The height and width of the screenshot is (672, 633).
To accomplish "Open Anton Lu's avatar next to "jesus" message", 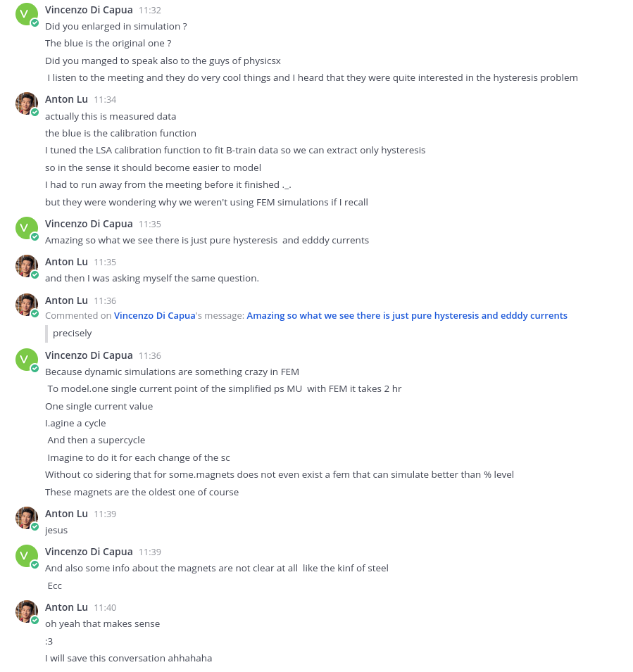I will point(26,518).
